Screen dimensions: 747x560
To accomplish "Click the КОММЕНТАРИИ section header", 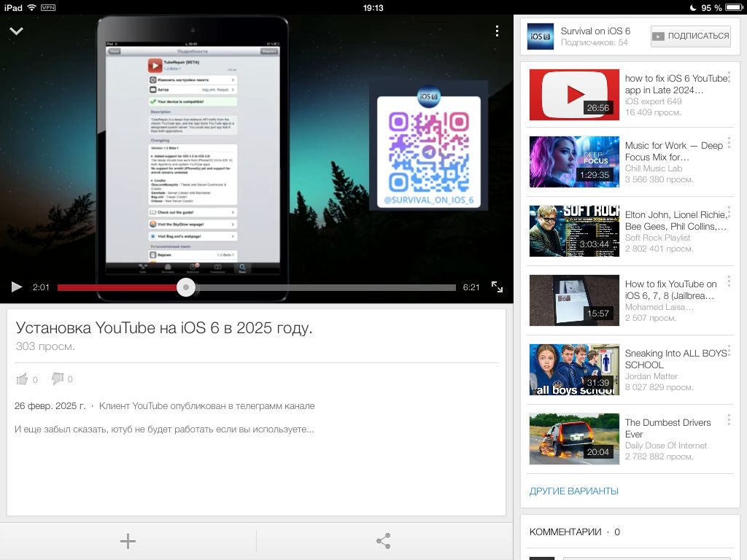I will (x=575, y=532).
